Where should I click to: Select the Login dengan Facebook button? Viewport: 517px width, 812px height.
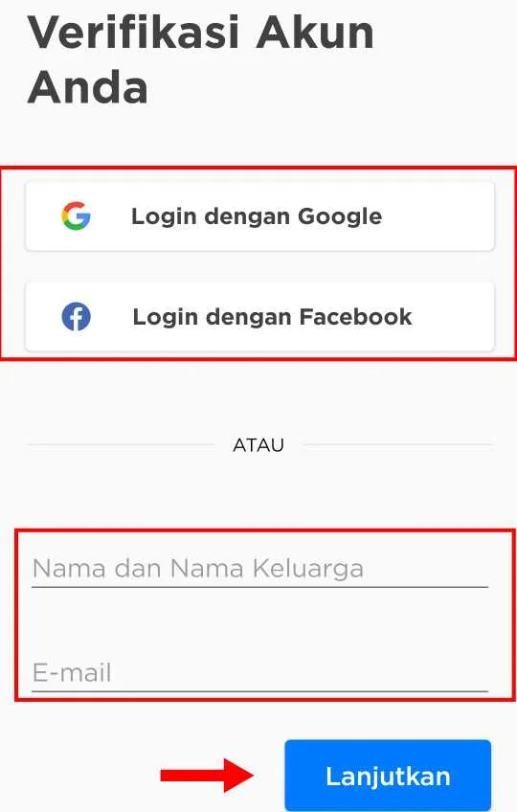[259, 316]
